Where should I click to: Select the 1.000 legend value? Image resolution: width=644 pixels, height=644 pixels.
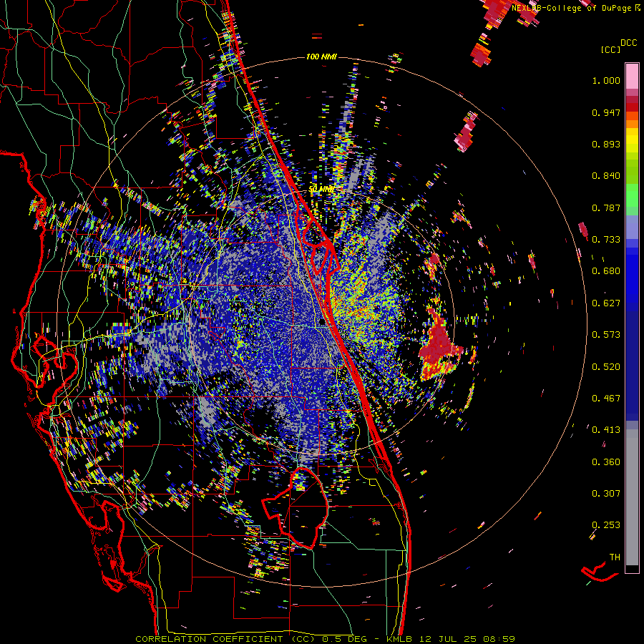pyautogui.click(x=606, y=80)
